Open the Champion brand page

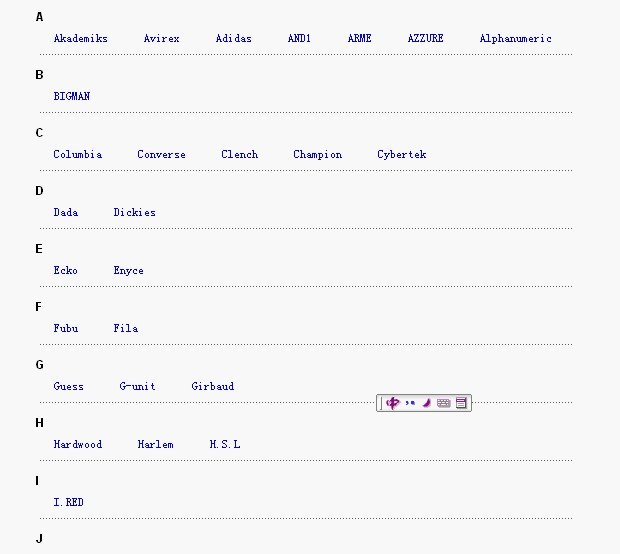(317, 155)
